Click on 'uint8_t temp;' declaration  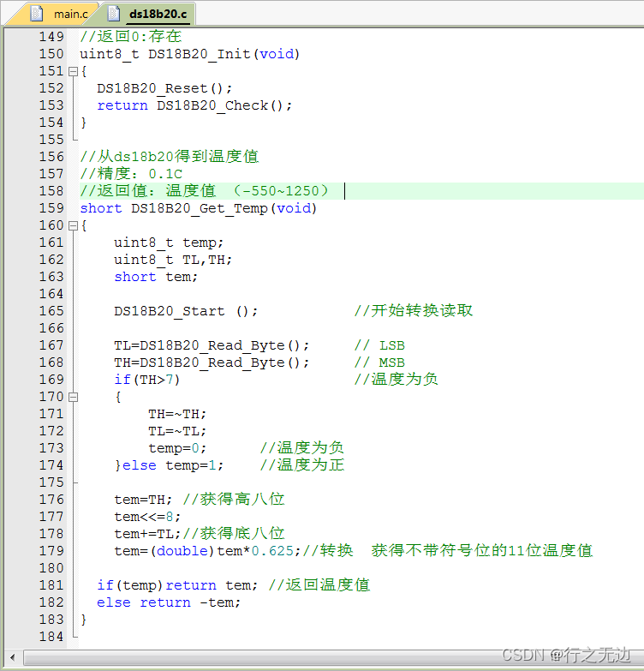169,243
